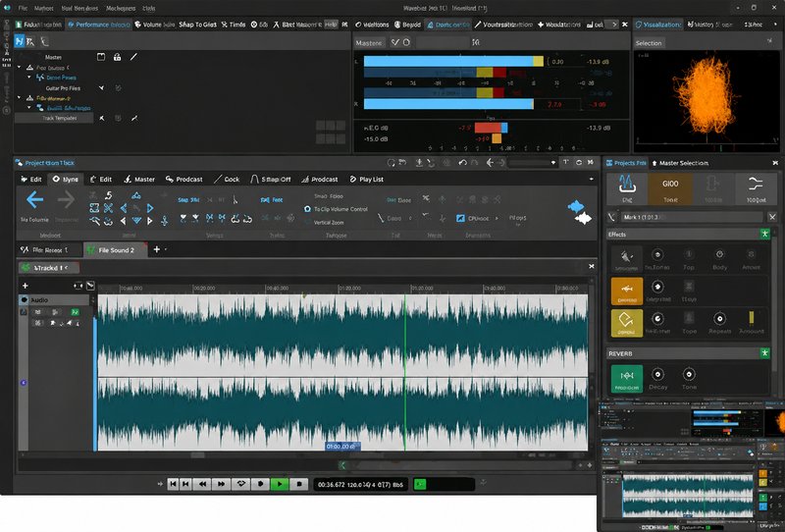Click the blue fish icon in the ribbon
The image size is (785, 532).
click(x=576, y=206)
